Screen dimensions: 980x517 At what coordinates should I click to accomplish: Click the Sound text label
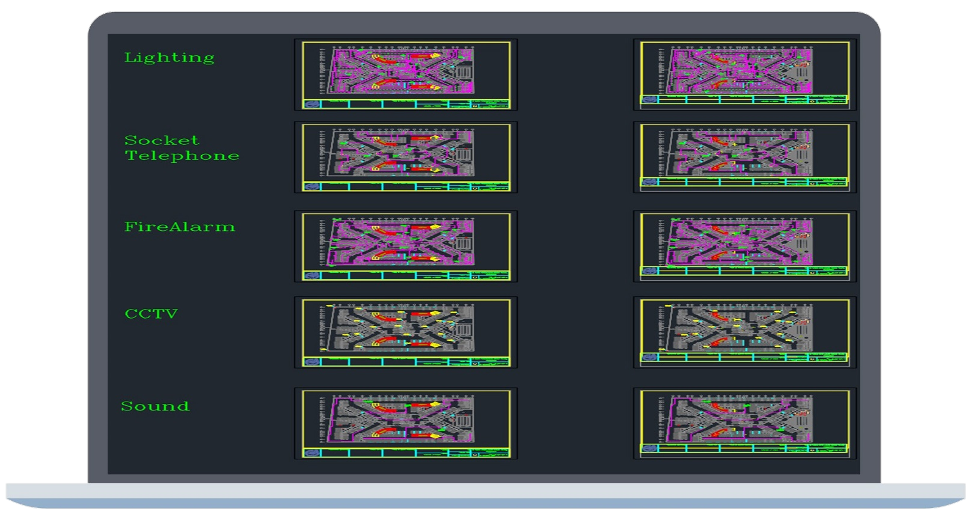[155, 406]
